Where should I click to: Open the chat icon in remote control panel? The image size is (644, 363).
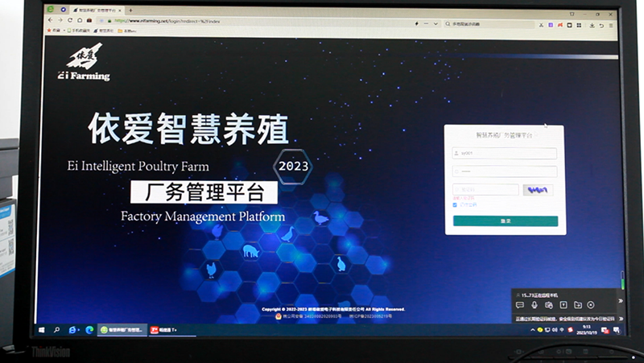(520, 305)
